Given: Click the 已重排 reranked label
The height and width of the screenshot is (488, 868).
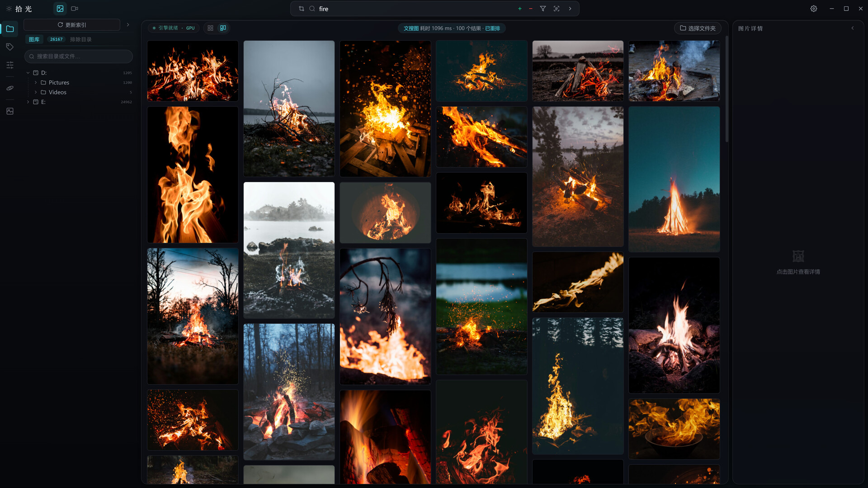Looking at the screenshot, I should (492, 28).
